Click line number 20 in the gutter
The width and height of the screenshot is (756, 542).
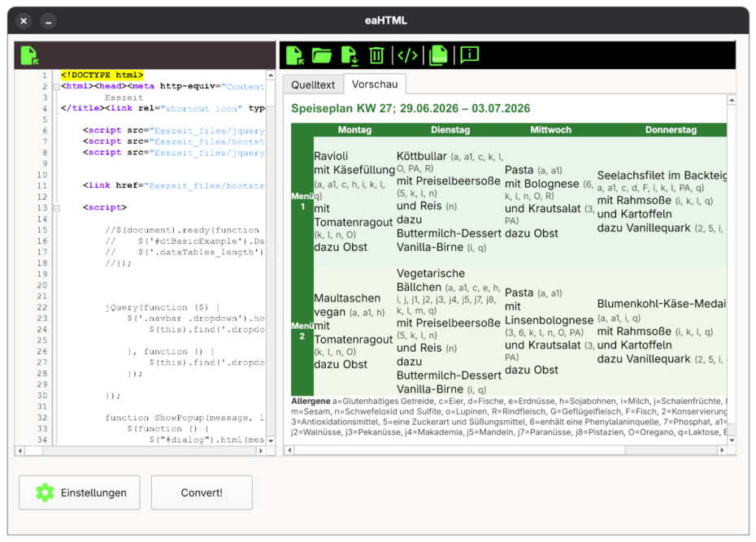[42, 285]
